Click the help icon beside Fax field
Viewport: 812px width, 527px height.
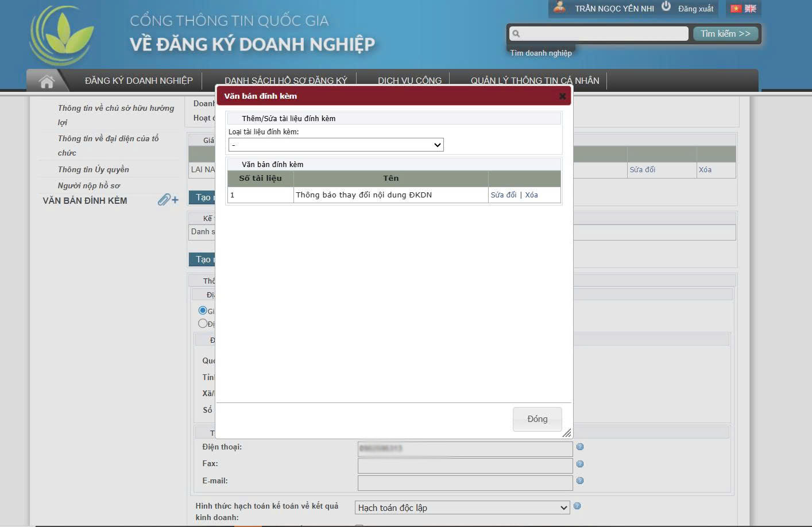tap(580, 464)
